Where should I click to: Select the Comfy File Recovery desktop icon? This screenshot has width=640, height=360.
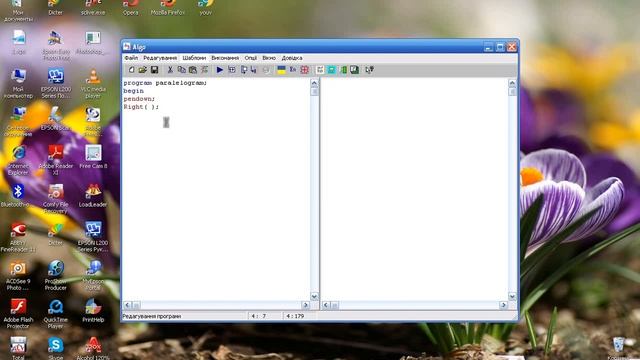click(56, 198)
